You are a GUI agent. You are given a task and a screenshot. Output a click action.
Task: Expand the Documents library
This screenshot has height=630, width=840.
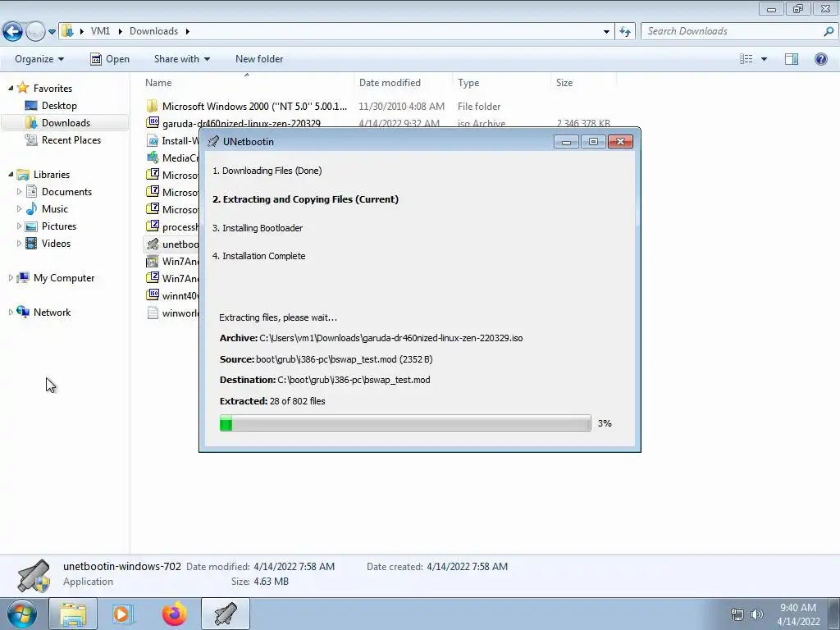point(20,191)
